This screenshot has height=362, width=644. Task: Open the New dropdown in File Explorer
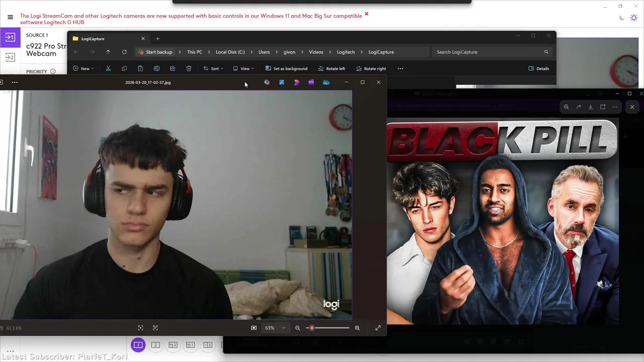click(84, 68)
